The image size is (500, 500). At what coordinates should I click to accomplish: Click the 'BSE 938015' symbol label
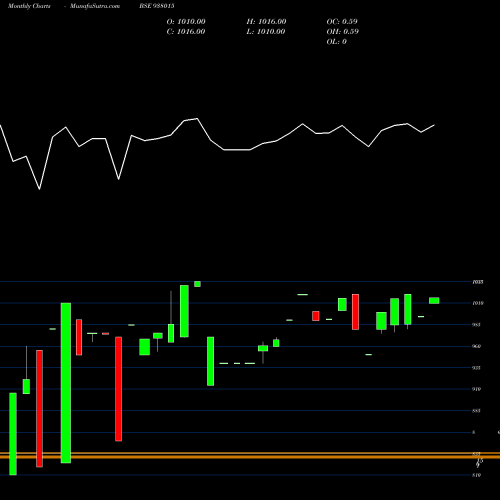[157, 6]
